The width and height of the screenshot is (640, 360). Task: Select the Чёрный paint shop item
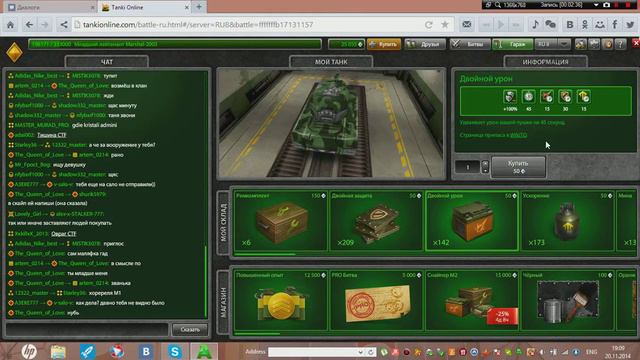(x=567, y=300)
